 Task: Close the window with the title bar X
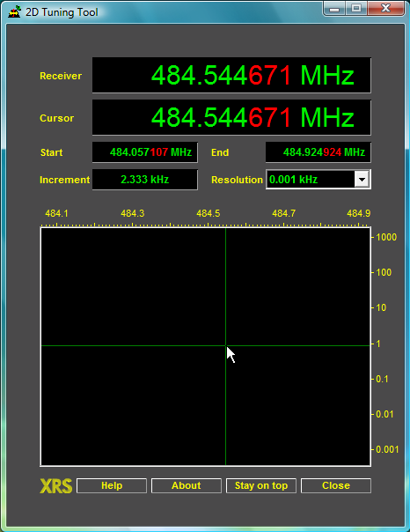point(385,9)
